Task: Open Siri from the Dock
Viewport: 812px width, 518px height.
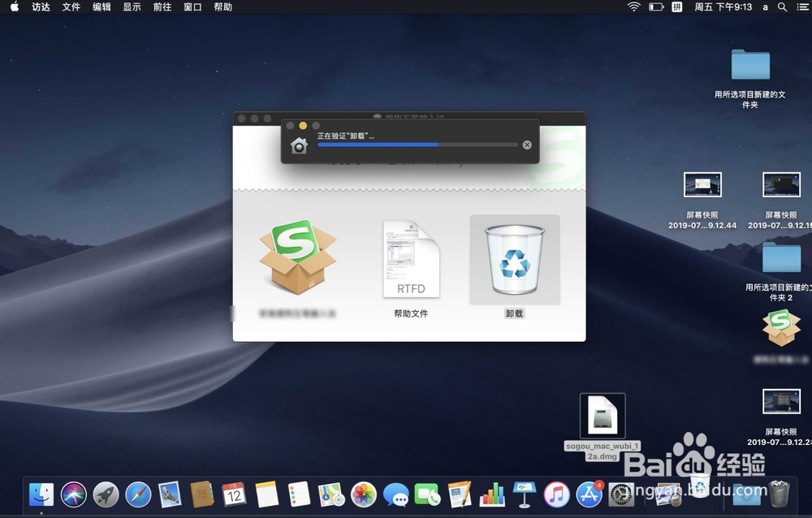Action: pyautogui.click(x=74, y=494)
